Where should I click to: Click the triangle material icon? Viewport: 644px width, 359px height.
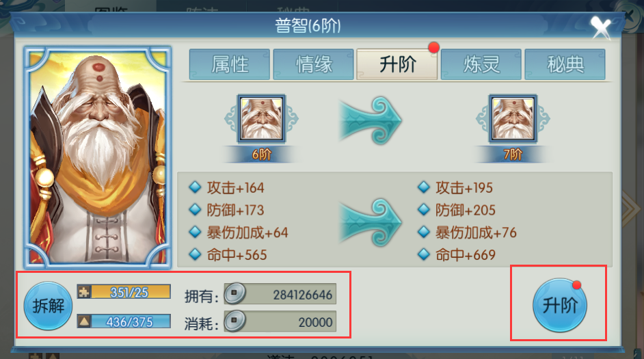(84, 321)
